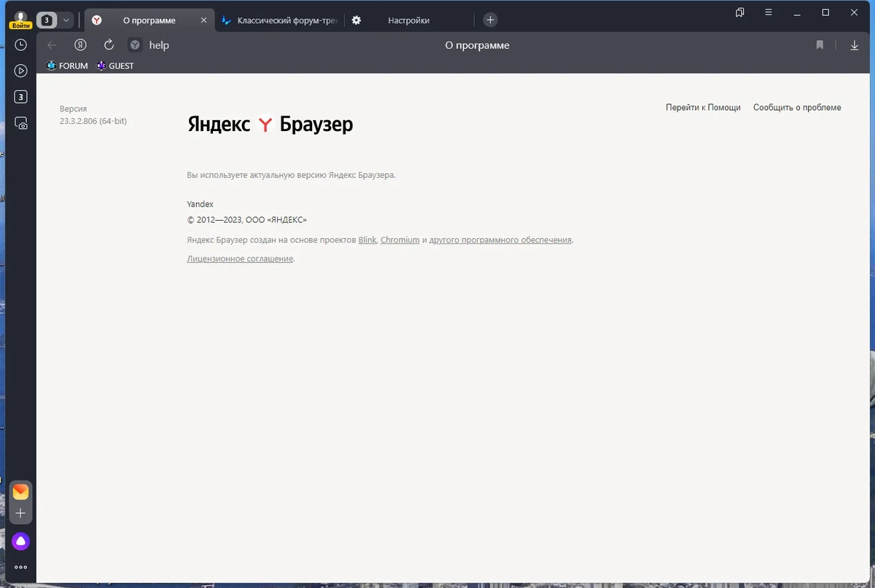Image resolution: width=875 pixels, height=588 pixels.
Task: Add a new sidebar app with plus
Action: tap(20, 513)
